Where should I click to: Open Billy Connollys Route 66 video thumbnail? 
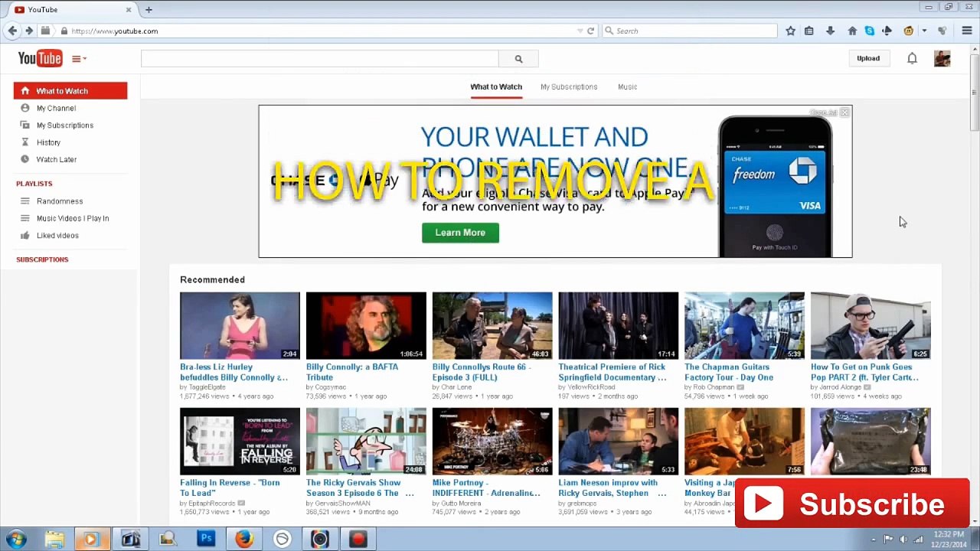[x=492, y=325]
